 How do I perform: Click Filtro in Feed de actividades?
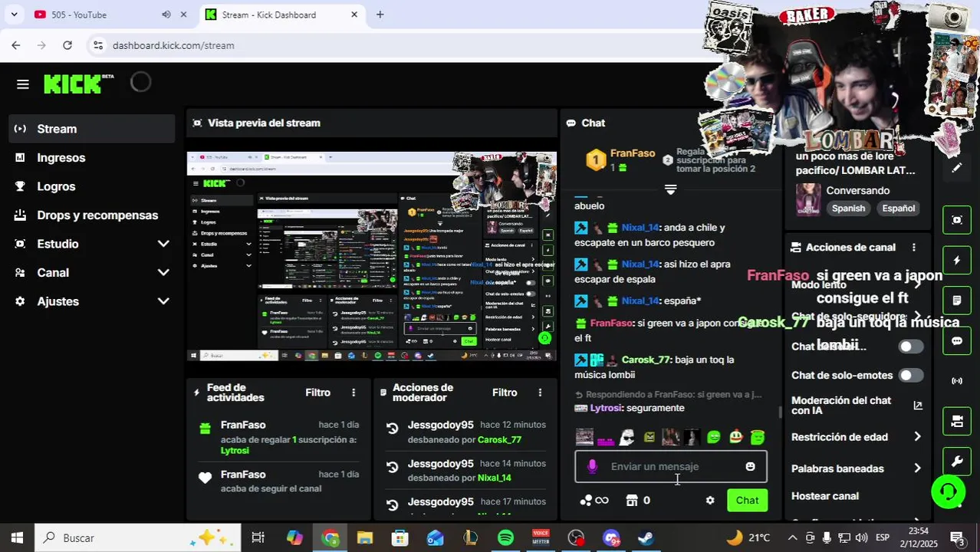coord(317,393)
